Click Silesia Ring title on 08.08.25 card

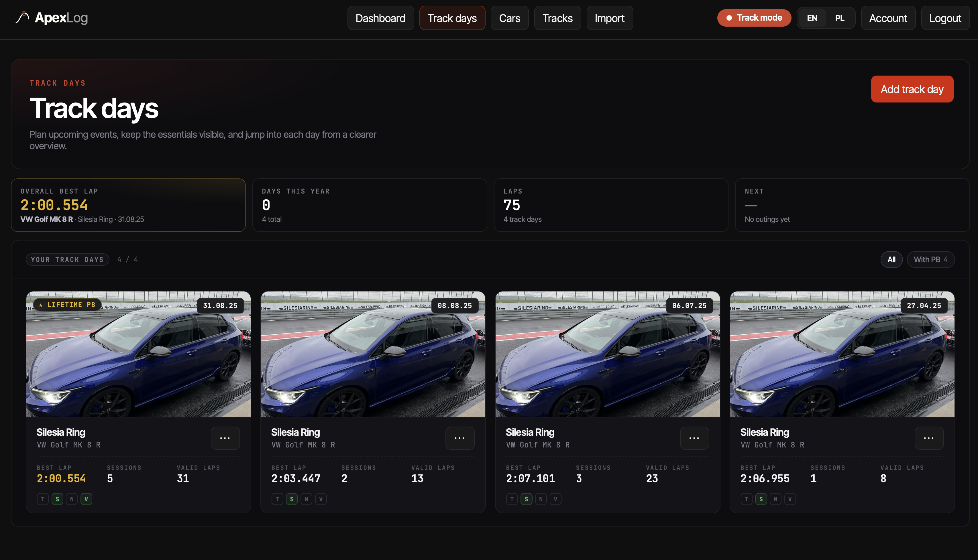295,432
